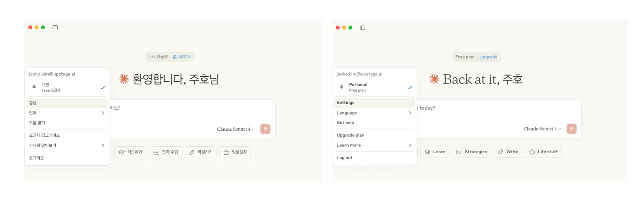Image resolution: width=644 pixels, height=203 pixels.
Task: Expand the 자세히 알아보기 submenu
Action: click(67, 145)
